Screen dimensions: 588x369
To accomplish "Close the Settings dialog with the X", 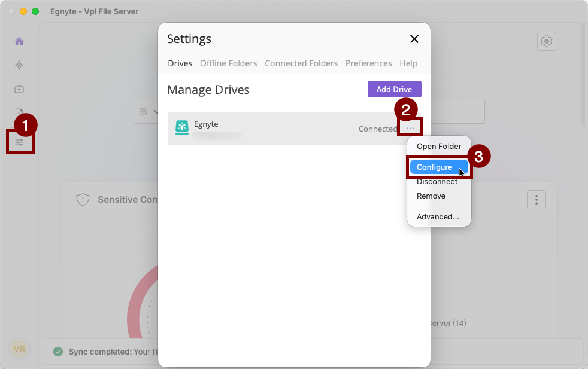I will 414,39.
